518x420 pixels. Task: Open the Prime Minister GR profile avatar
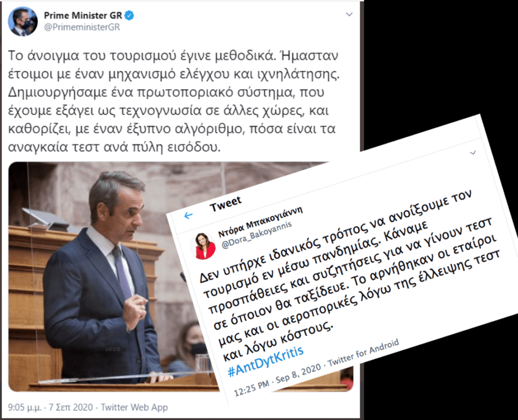[x=23, y=21]
